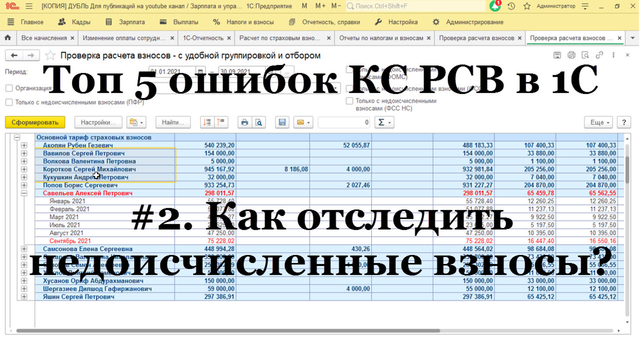Open the notifications bell icon
This screenshot has width=644, height=342.
pyautogui.click(x=495, y=6)
